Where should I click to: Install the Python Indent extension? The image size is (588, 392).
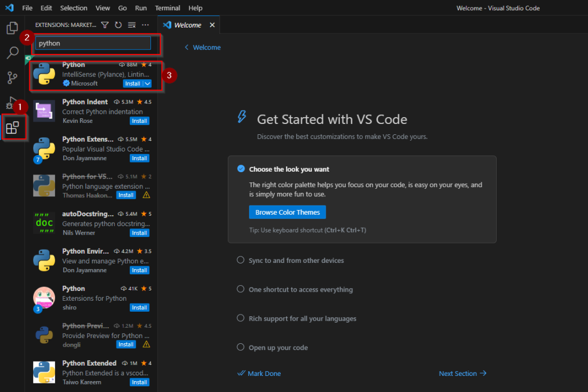point(140,121)
